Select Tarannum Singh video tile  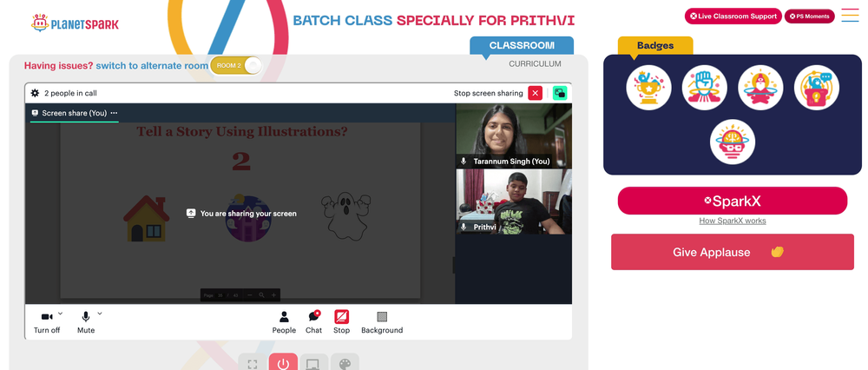(513, 135)
